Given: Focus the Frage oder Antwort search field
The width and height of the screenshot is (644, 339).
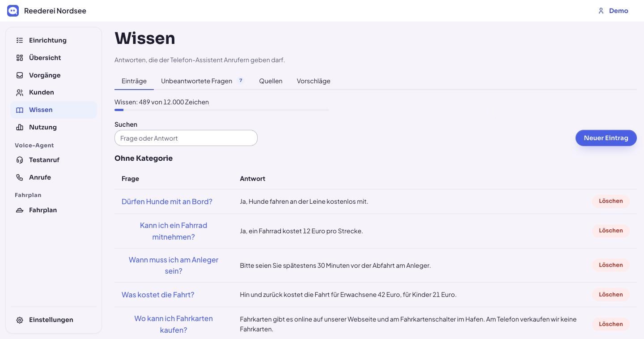Looking at the screenshot, I should pos(186,138).
